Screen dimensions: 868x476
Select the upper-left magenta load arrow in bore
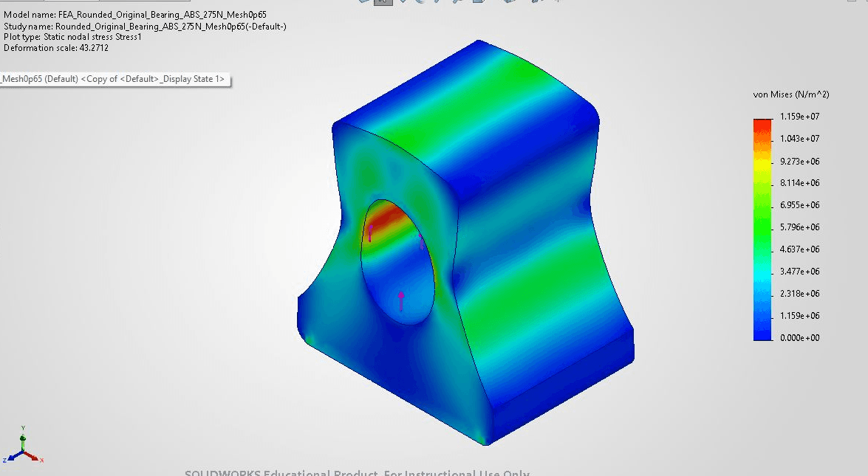370,233
